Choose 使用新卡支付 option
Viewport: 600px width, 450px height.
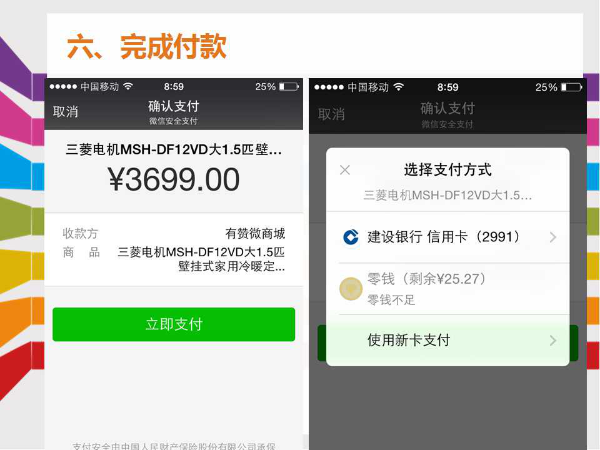click(448, 340)
